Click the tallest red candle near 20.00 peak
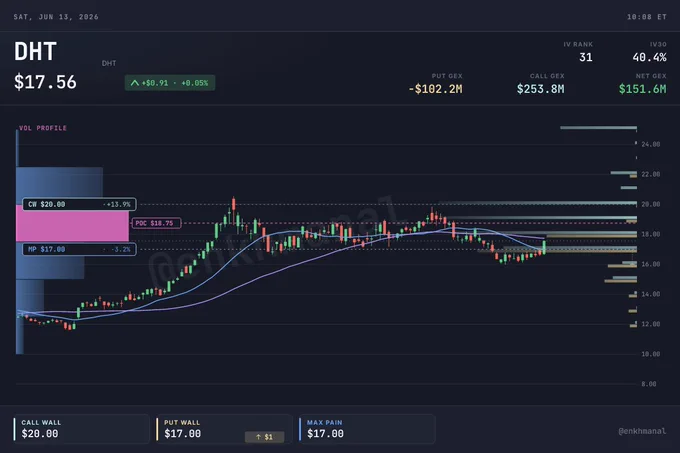 [234, 205]
